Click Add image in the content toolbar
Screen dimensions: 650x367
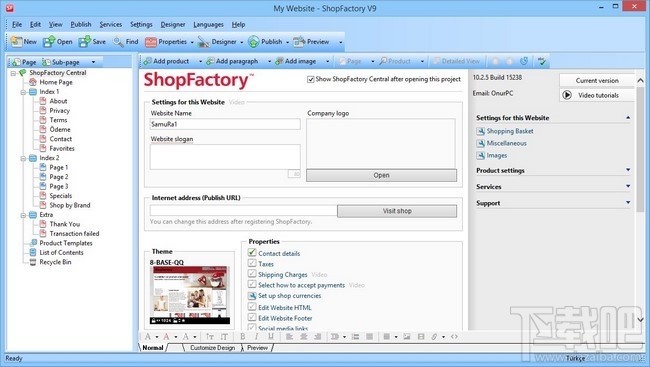pyautogui.click(x=296, y=61)
